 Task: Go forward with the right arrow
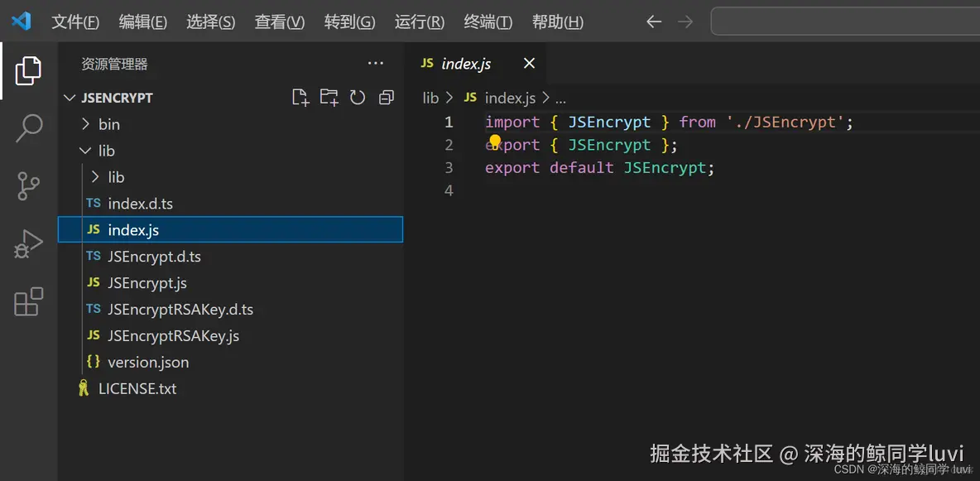pyautogui.click(x=685, y=22)
